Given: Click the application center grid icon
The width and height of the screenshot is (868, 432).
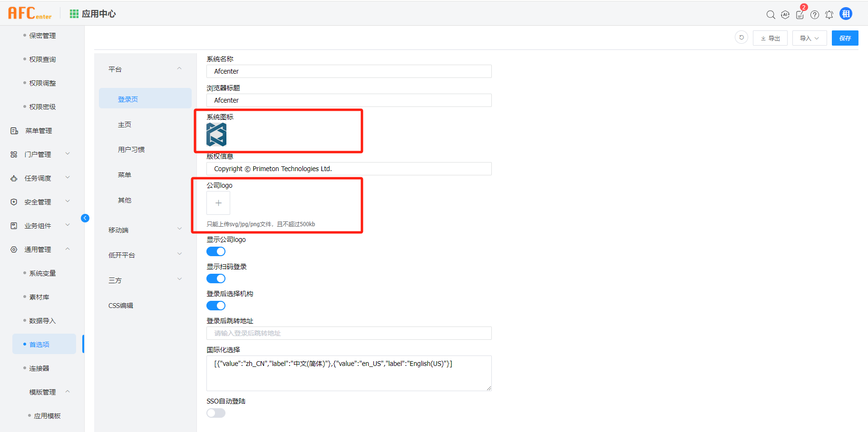Looking at the screenshot, I should [x=74, y=14].
